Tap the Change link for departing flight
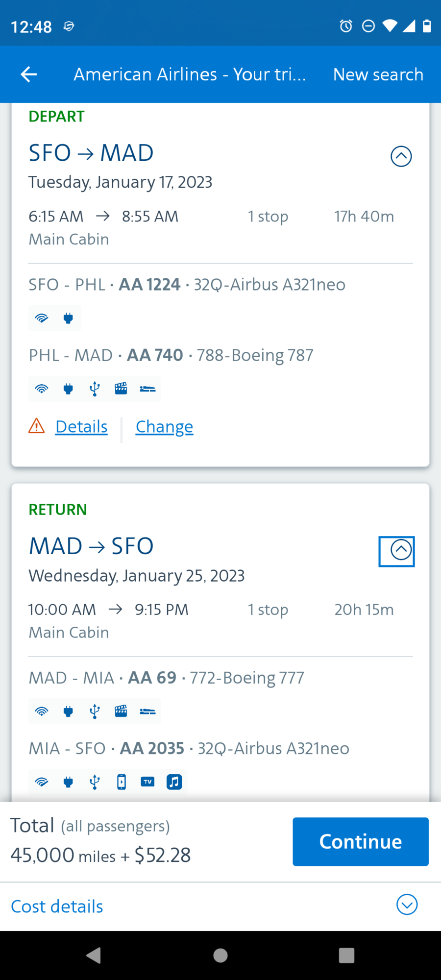This screenshot has width=441, height=980. (164, 427)
